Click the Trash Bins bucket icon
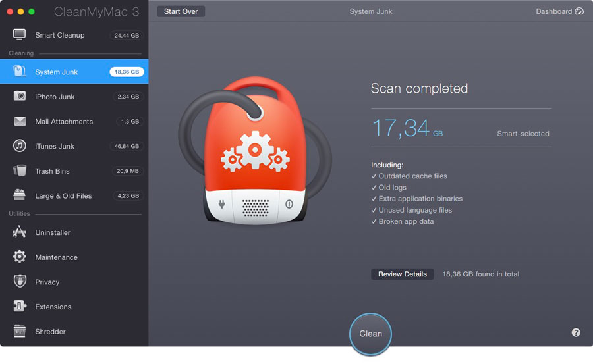Image resolution: width=593 pixels, height=364 pixels. click(20, 170)
